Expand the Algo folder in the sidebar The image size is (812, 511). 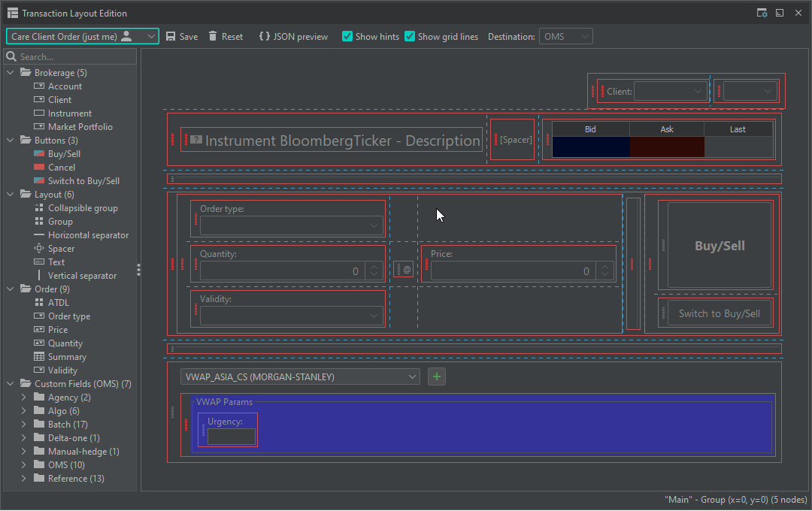point(24,410)
